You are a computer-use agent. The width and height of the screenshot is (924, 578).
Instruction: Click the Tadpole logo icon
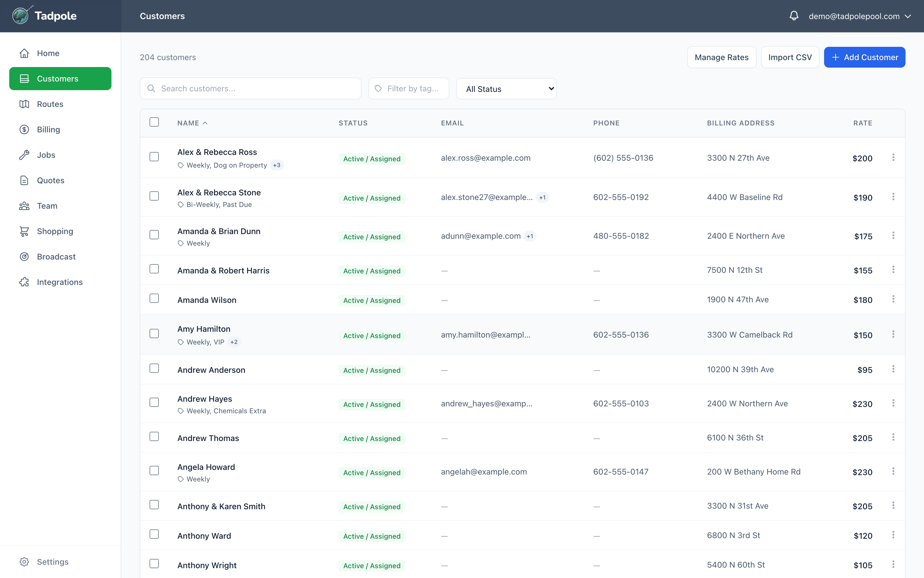tap(21, 16)
